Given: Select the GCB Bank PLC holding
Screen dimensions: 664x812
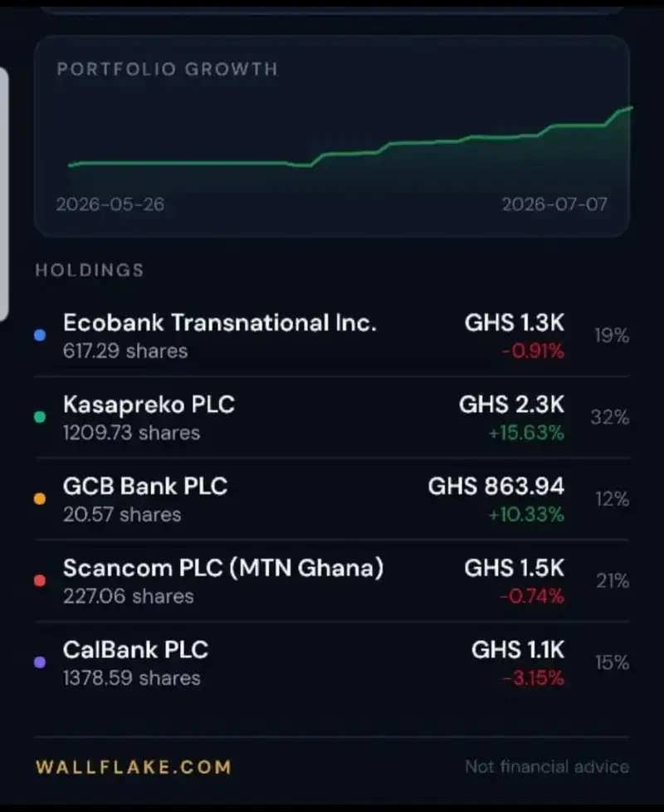Looking at the screenshot, I should click(332, 499).
